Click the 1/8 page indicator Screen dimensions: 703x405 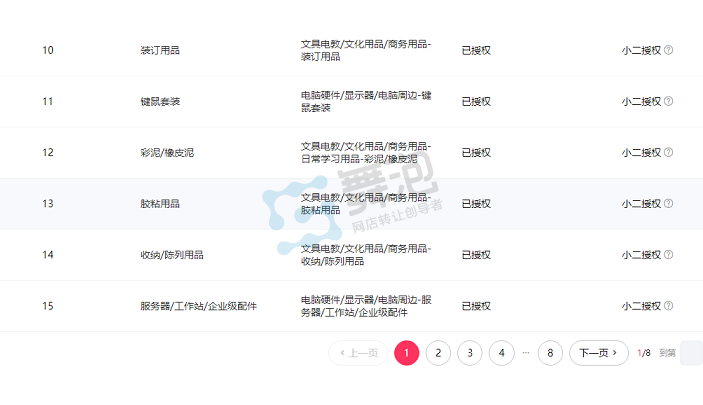(644, 353)
